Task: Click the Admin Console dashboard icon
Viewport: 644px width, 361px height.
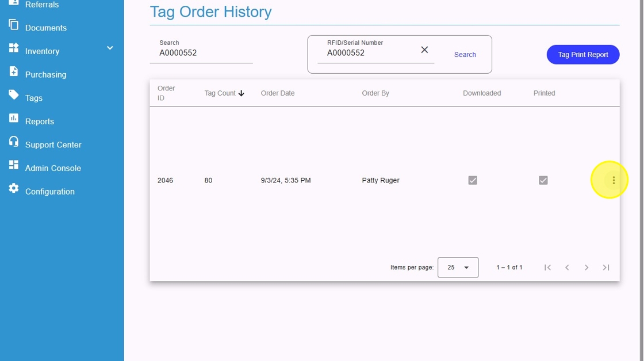Action: 14,165
